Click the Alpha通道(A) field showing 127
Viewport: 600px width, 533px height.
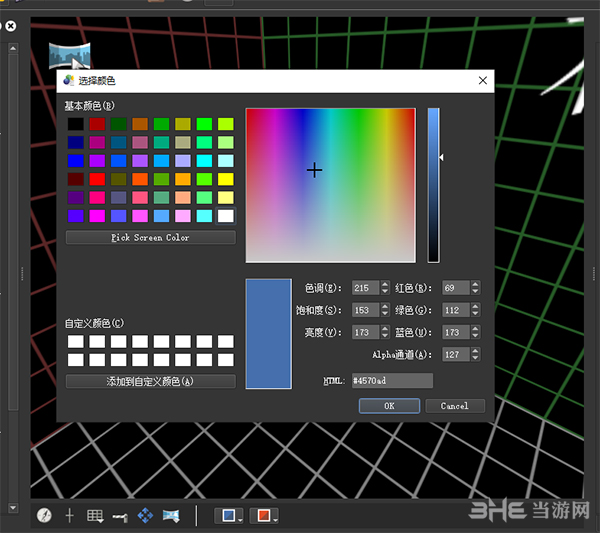[x=456, y=354]
